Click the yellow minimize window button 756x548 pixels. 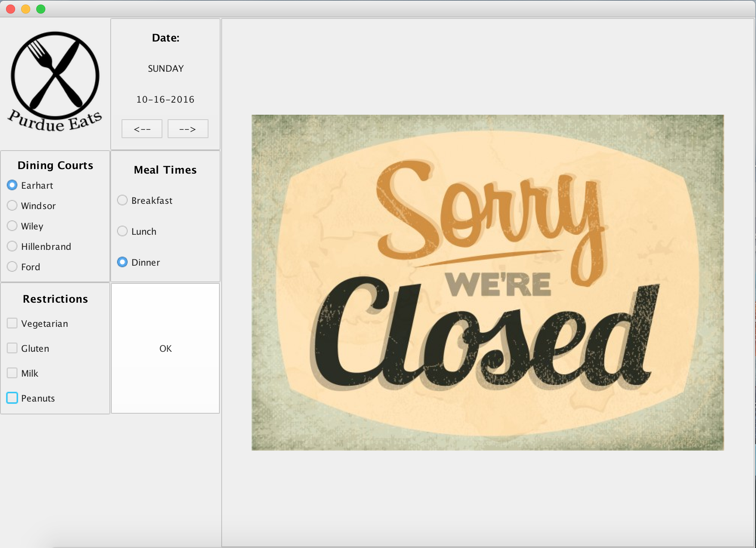(x=26, y=9)
